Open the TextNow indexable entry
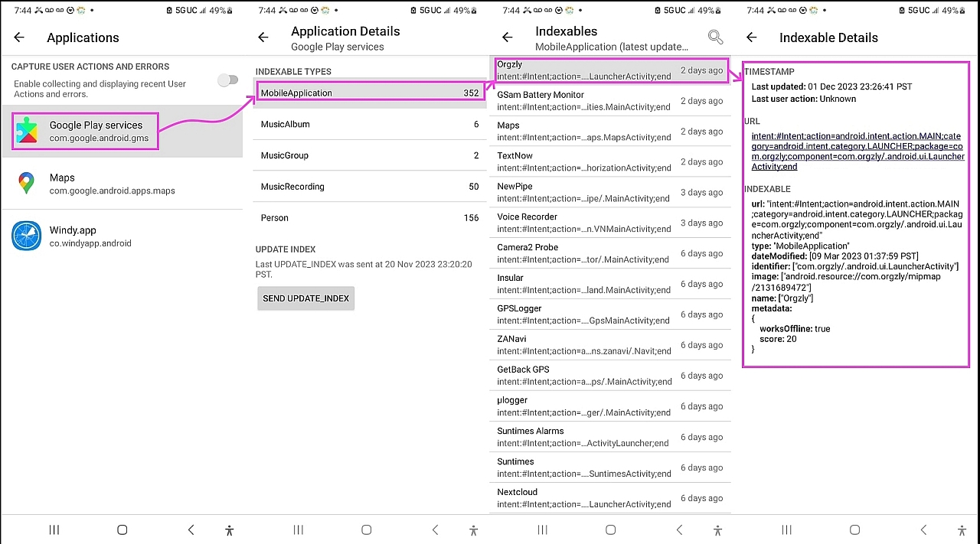 (x=610, y=162)
